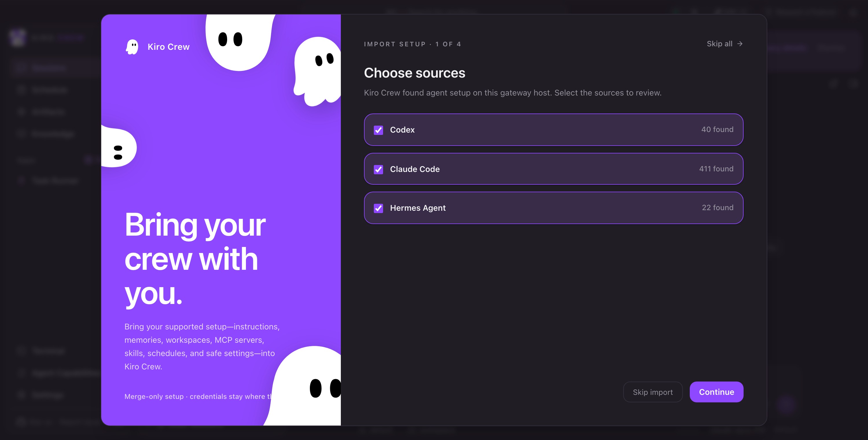Screen dimensions: 868x440
Task: Click the "Kiro Crew" brand name text
Action: tap(168, 47)
